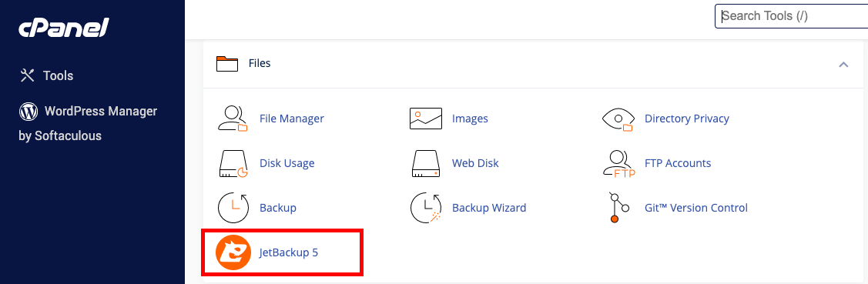Collapse the Files section chevron
This screenshot has height=284, width=868.
click(843, 64)
